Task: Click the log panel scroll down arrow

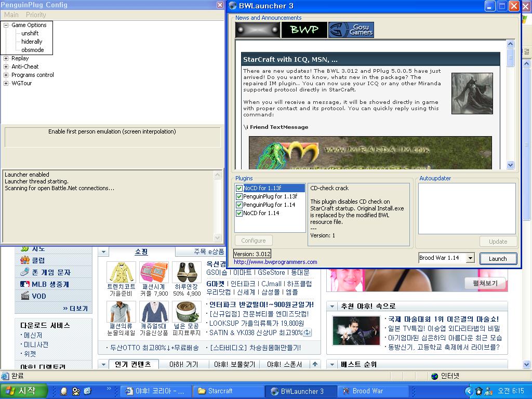Action: click(x=218, y=237)
